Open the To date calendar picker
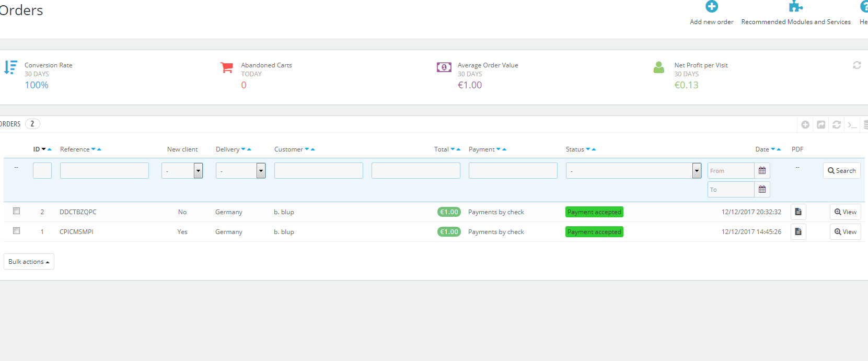This screenshot has width=868, height=361. click(762, 190)
